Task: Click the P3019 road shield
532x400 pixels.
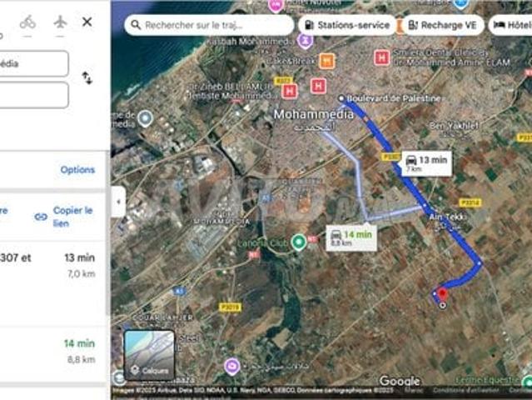Action: click(x=231, y=307)
